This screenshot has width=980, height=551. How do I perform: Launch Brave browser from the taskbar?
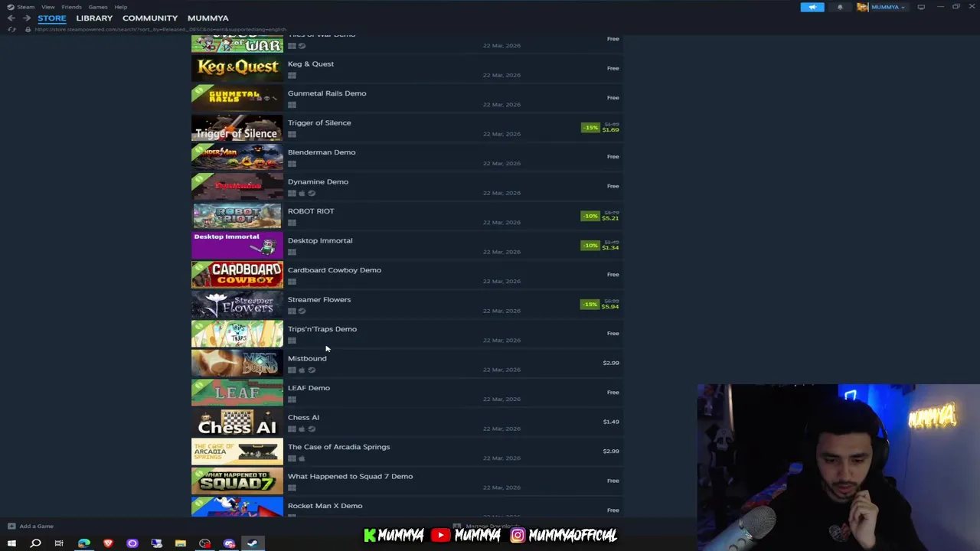coord(108,543)
